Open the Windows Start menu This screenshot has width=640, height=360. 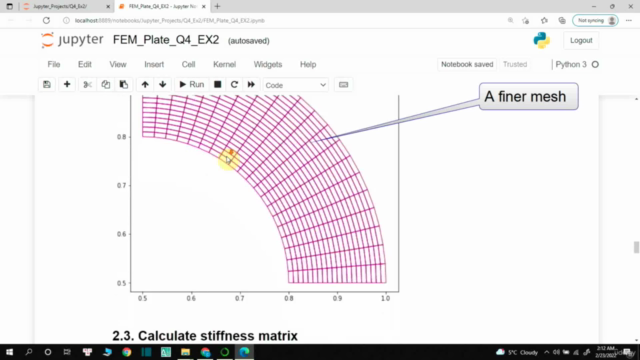coord(9,352)
